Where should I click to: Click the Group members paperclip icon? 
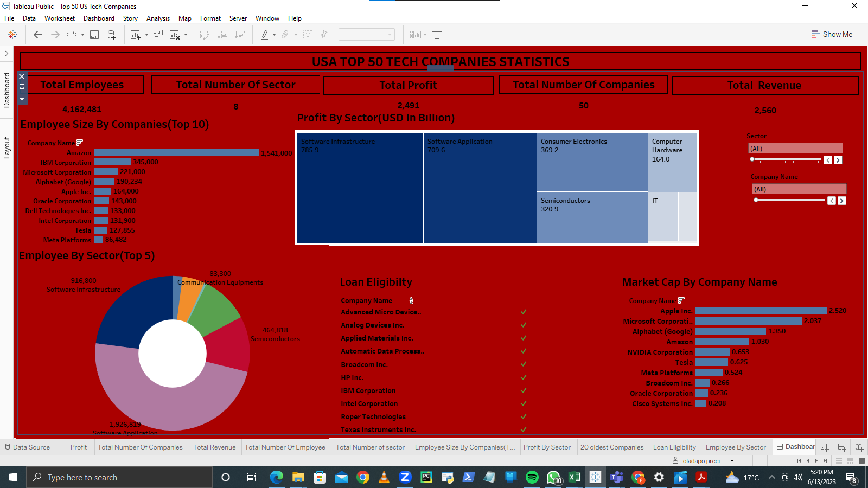285,35
